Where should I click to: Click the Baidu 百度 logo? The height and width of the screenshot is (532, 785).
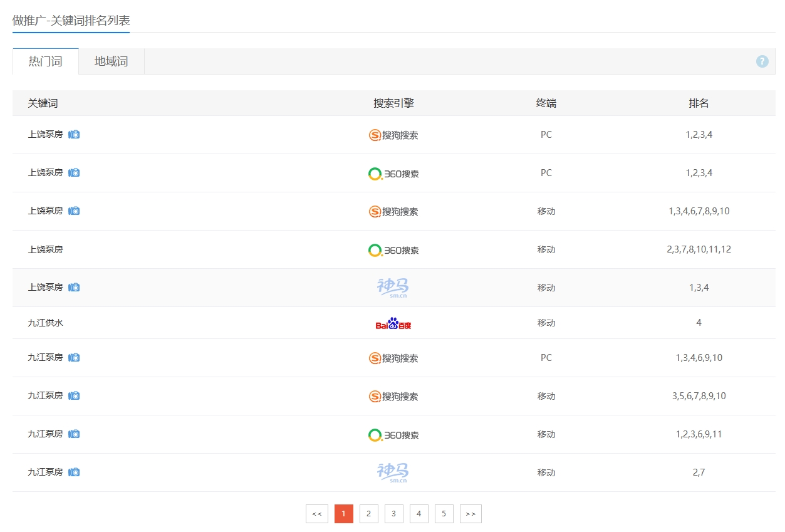click(x=393, y=323)
